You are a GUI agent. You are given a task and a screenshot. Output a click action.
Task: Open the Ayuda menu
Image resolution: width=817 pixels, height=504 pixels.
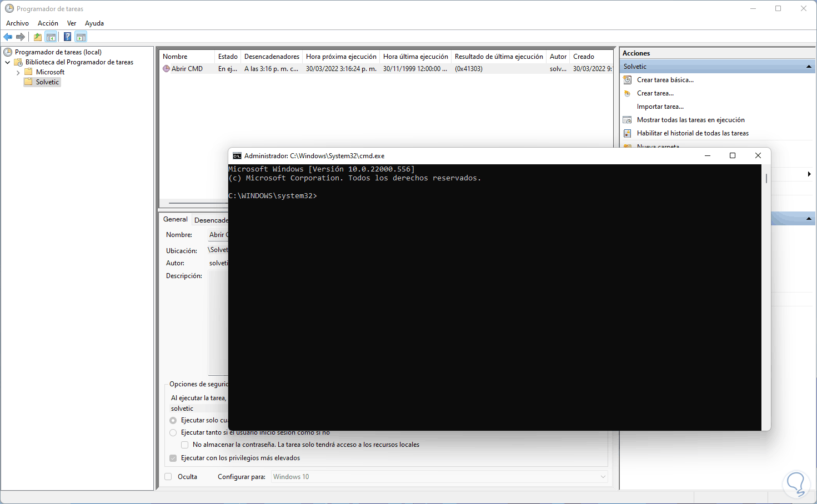point(94,23)
